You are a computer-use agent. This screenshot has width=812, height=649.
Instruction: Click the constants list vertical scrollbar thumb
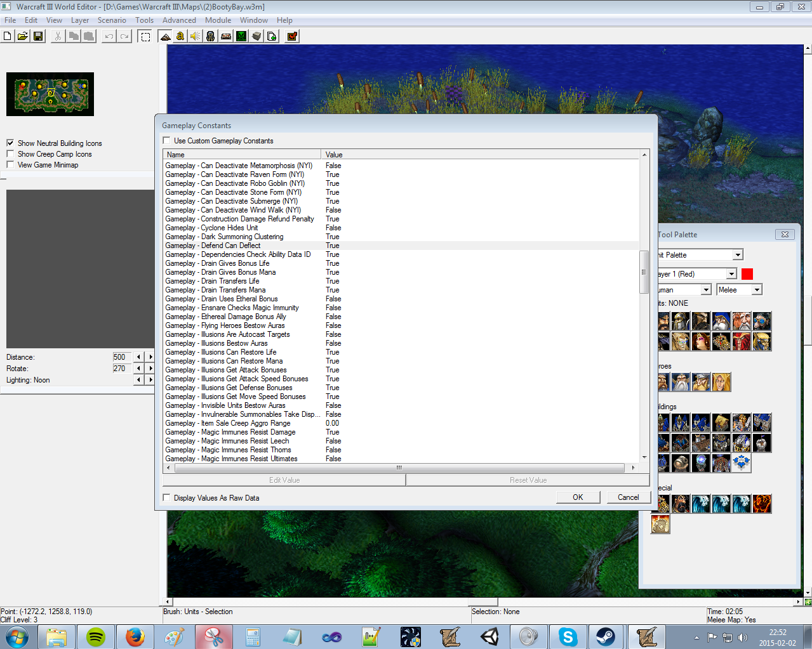[x=644, y=272]
